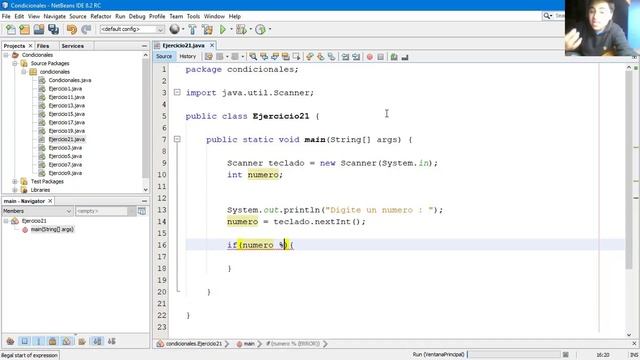This screenshot has height=360, width=640.
Task: Click the Find Previous Occurrence icon
Action: tap(264, 57)
